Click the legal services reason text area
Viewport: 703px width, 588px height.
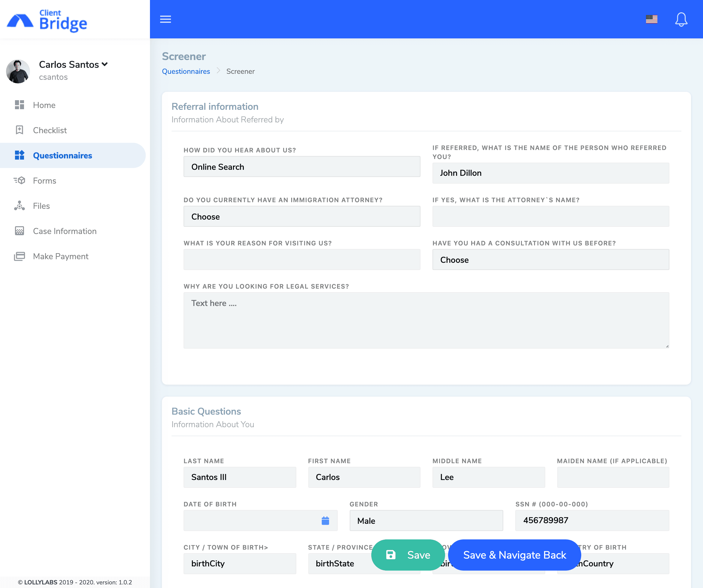(426, 320)
